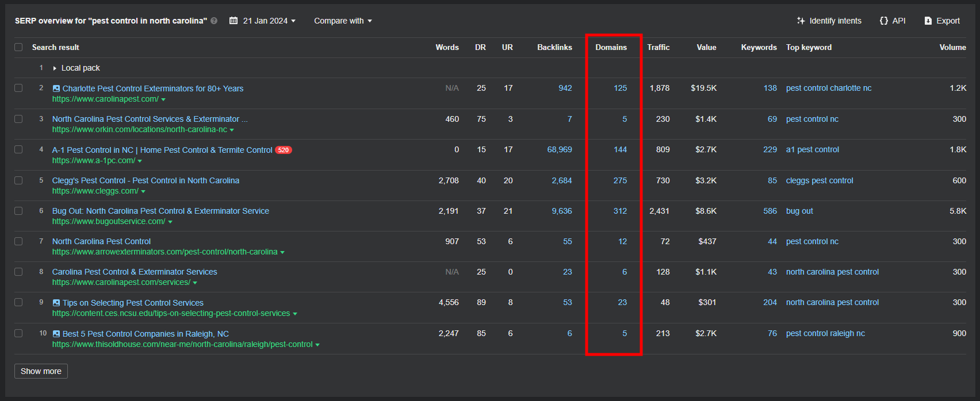This screenshot has width=980, height=401.
Task: Click the Keywords column header
Action: coord(759,47)
